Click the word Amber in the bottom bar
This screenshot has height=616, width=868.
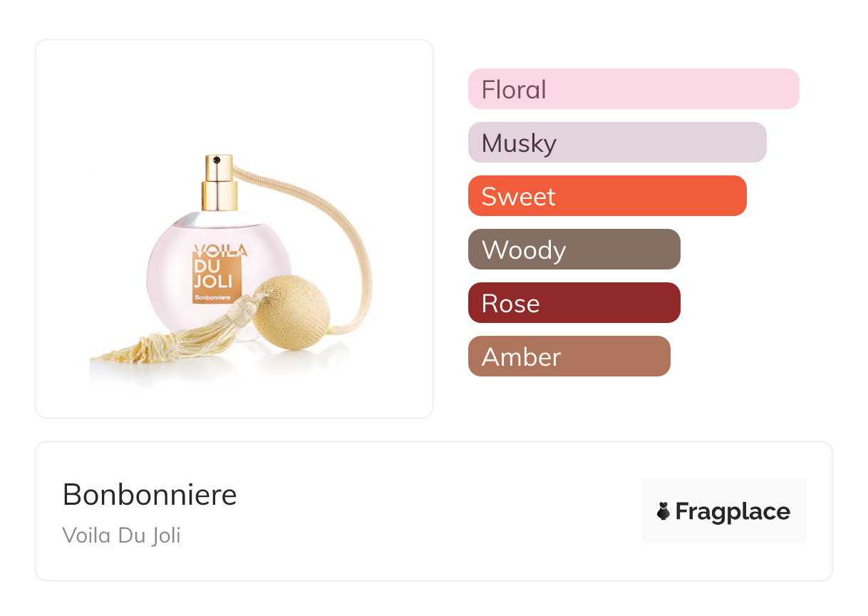(521, 357)
